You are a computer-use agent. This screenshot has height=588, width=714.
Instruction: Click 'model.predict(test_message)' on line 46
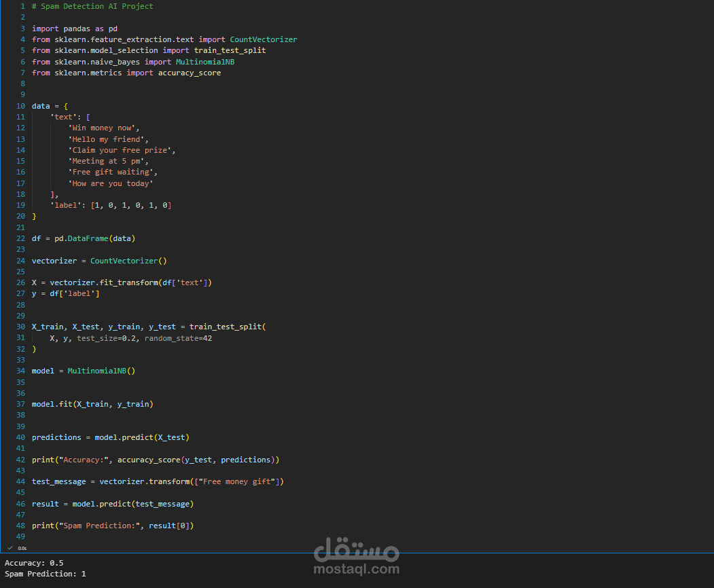133,504
